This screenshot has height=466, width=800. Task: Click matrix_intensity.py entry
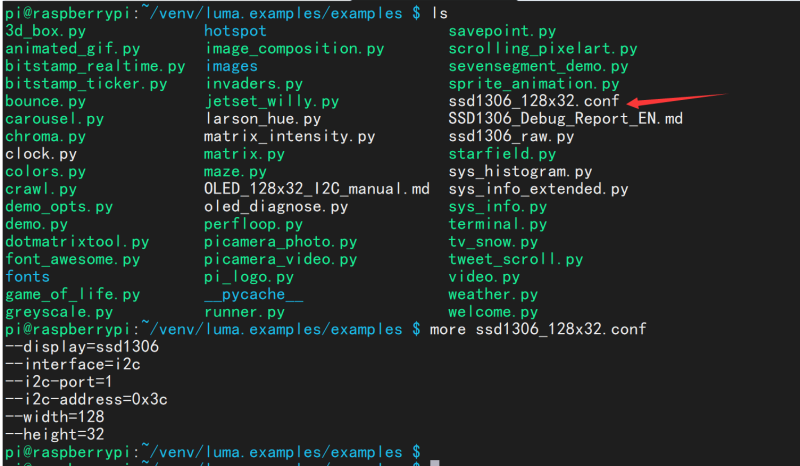pos(289,136)
